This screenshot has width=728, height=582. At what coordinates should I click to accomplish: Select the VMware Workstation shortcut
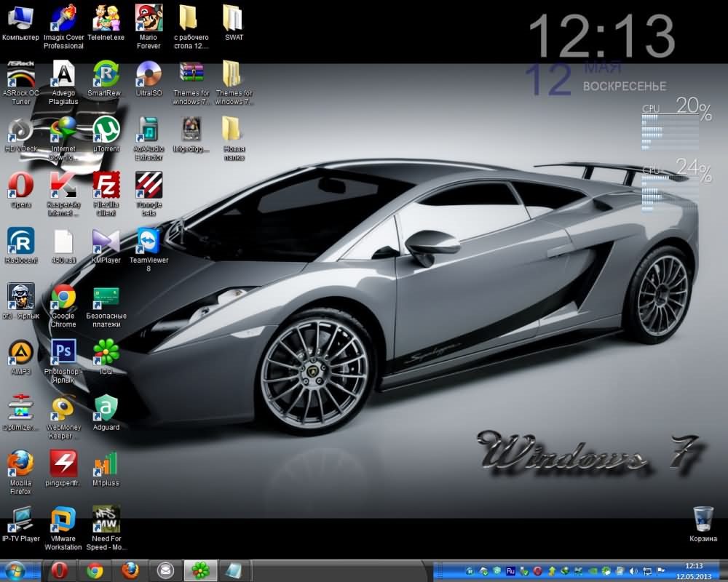coord(63,520)
